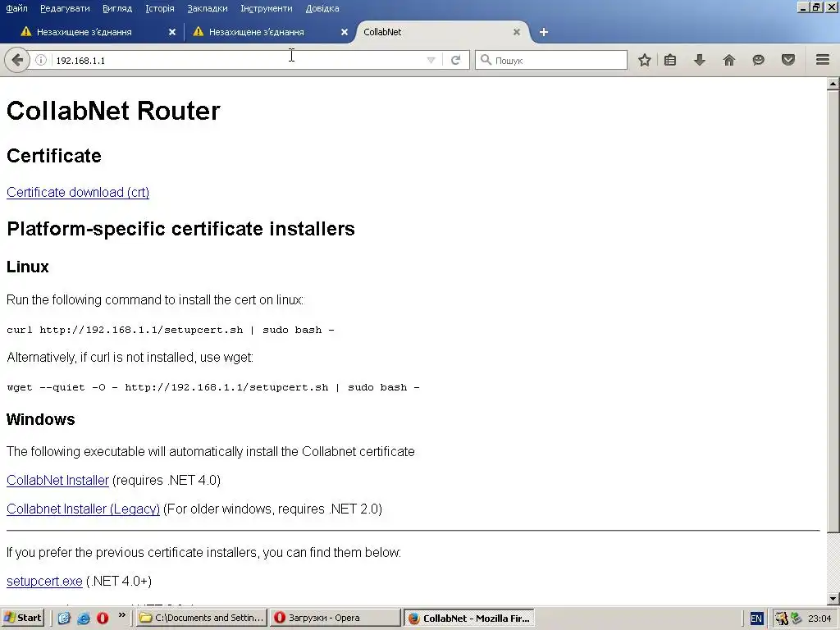Open the Інструменти menu

(x=267, y=8)
